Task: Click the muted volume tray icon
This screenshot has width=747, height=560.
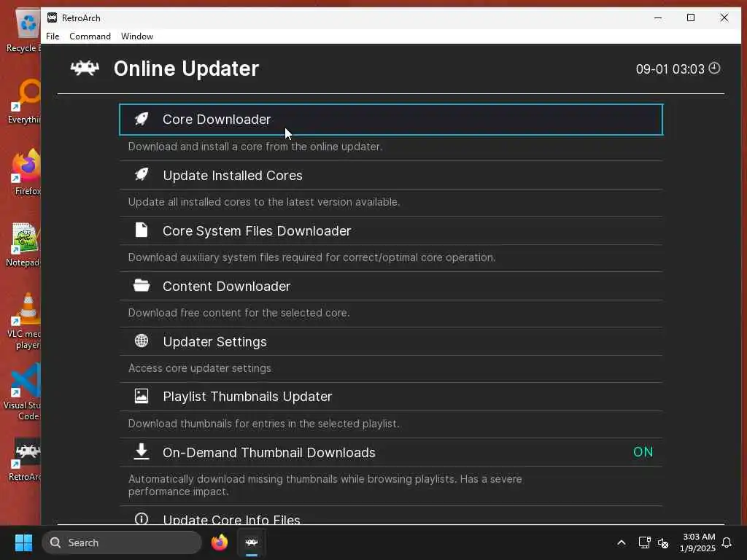Action: (x=662, y=542)
